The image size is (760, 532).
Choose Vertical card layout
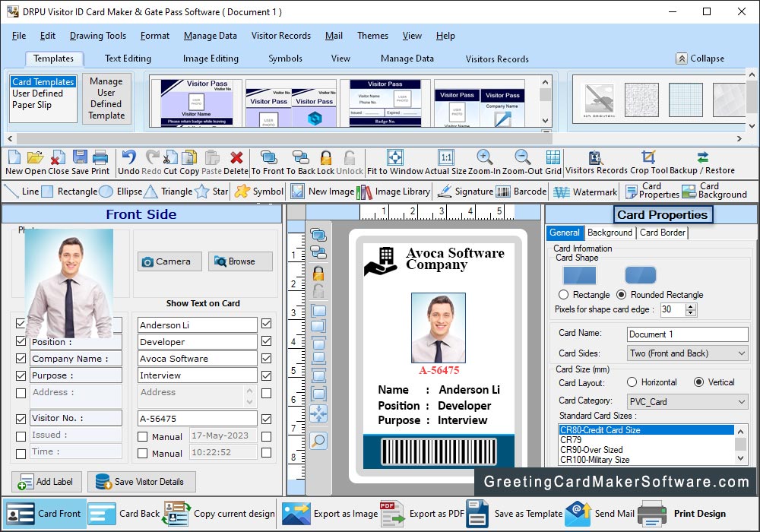click(x=698, y=382)
